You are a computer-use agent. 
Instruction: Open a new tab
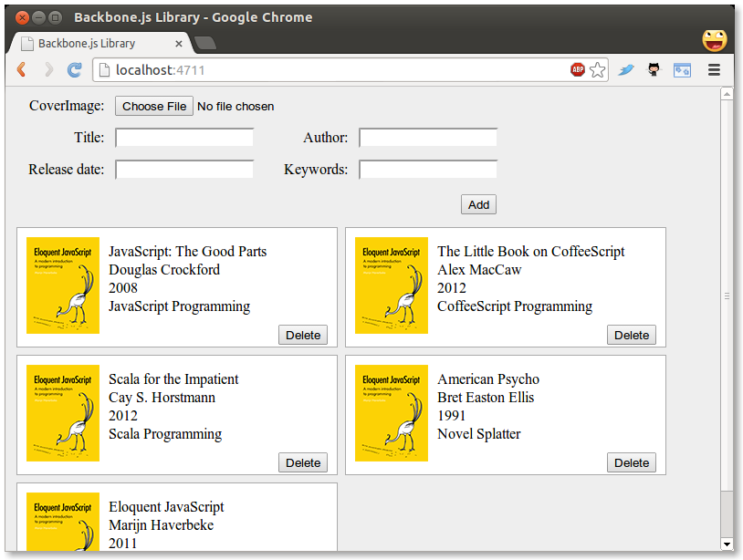pyautogui.click(x=205, y=44)
